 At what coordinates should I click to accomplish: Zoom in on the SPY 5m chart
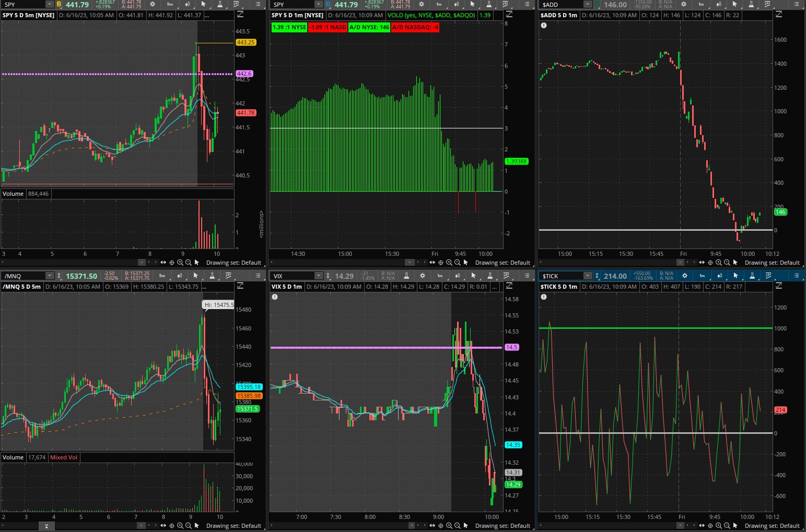coord(180,263)
